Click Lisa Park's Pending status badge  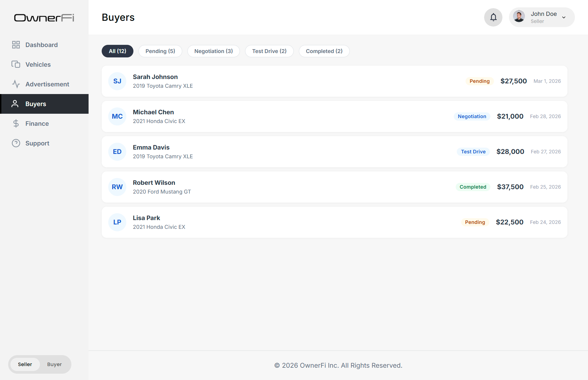475,222
